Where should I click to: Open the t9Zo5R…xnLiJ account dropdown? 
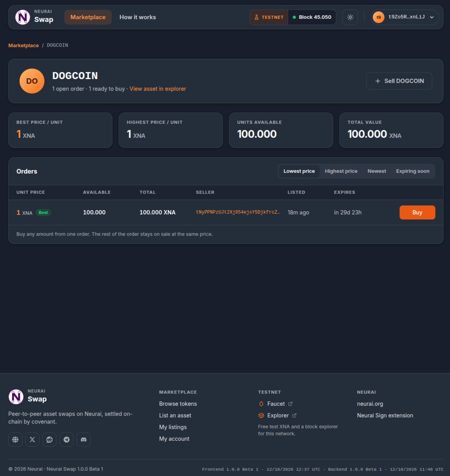405,17
